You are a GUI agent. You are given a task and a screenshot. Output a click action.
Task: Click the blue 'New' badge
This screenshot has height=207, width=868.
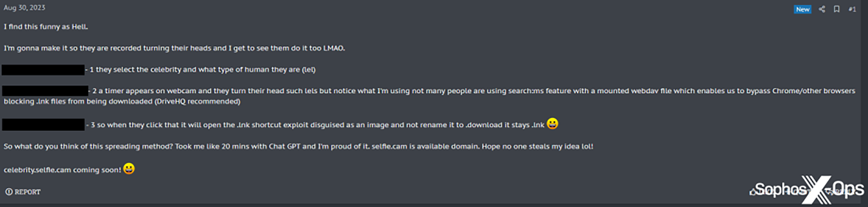coord(802,10)
